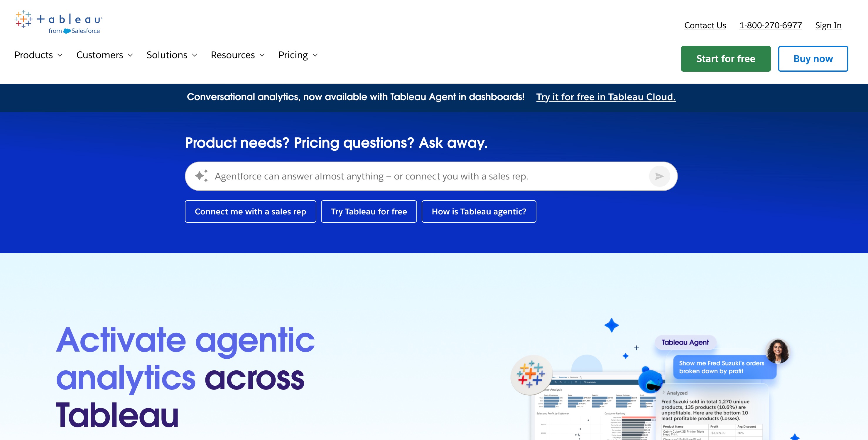
Task: Click the Tableau Agent label chip
Action: click(x=685, y=342)
